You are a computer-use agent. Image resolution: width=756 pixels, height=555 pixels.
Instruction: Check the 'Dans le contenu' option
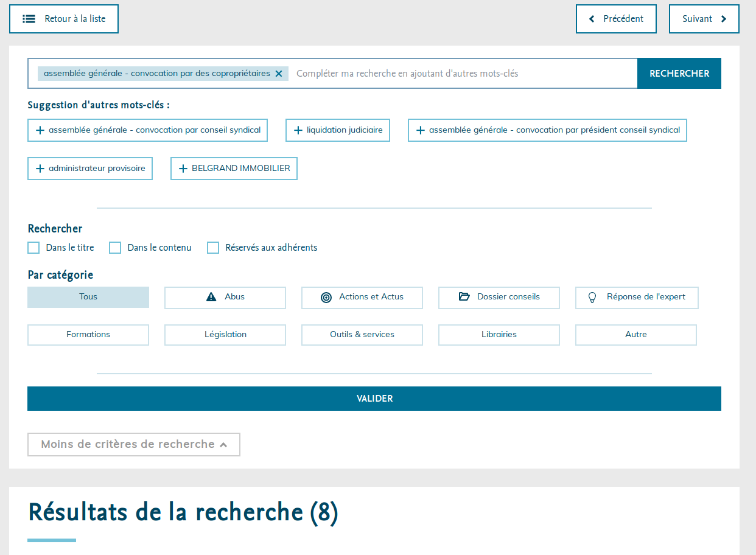click(115, 248)
